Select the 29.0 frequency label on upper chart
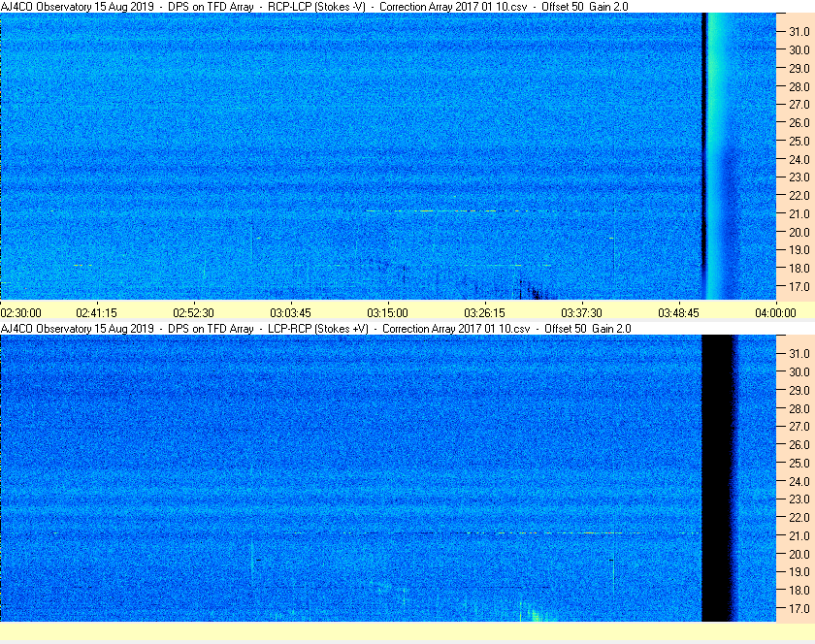Screen dimensions: 815x644 pyautogui.click(x=799, y=68)
